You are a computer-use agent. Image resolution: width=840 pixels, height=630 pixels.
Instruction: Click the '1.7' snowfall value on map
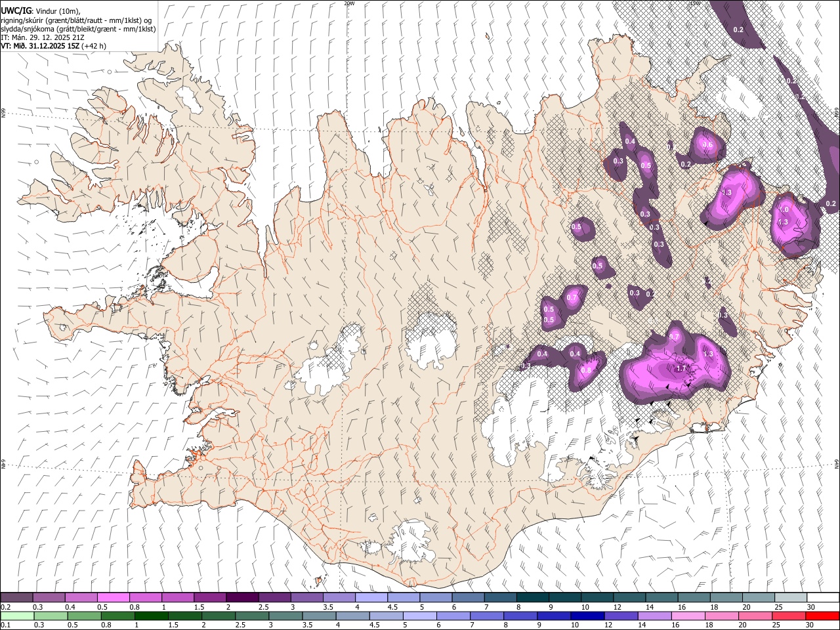click(681, 369)
